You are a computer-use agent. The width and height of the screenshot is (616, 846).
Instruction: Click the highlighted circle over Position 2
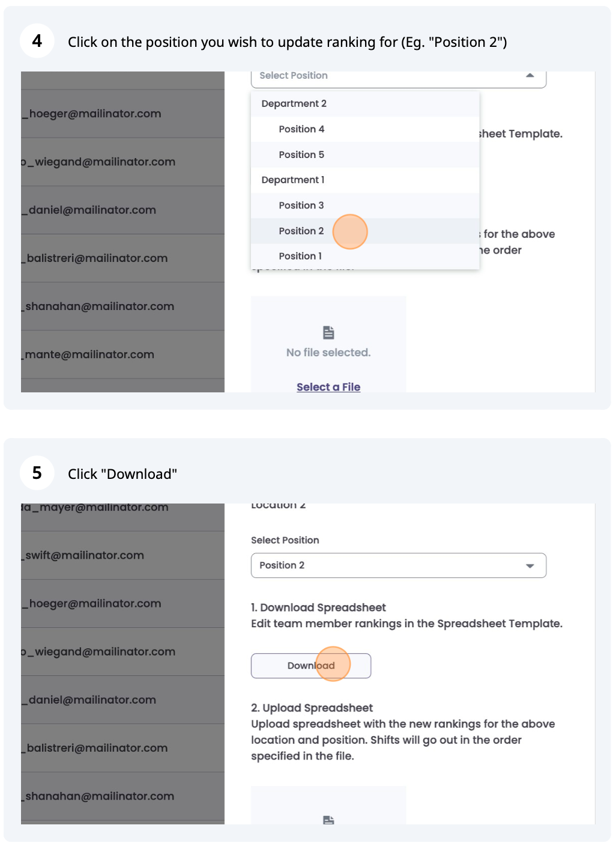pos(350,231)
